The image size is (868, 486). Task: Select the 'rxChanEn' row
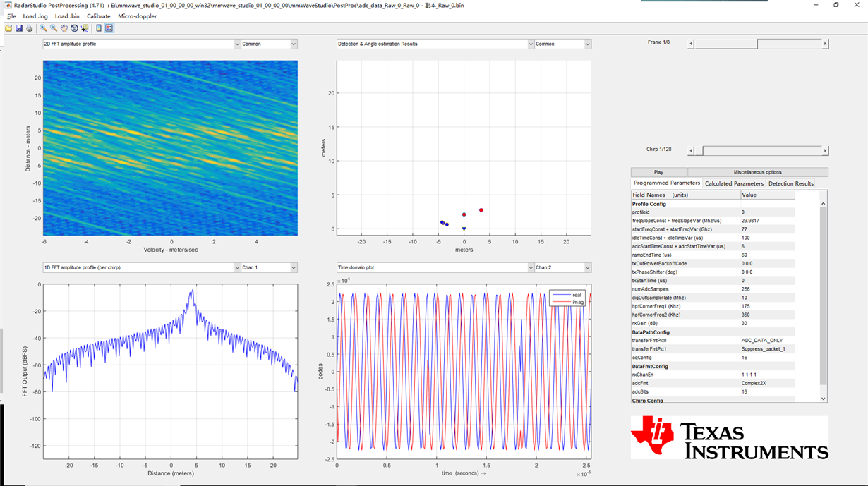click(713, 375)
